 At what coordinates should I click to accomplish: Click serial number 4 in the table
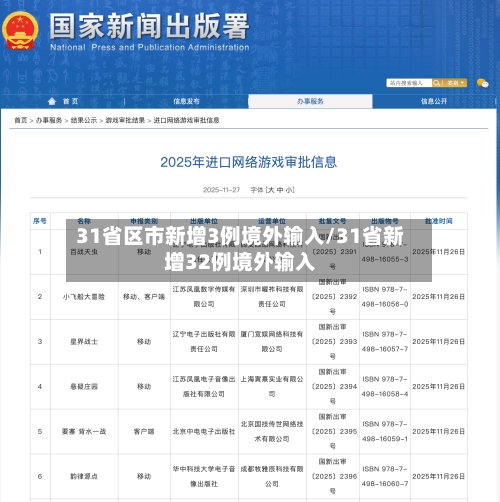pyautogui.click(x=40, y=387)
